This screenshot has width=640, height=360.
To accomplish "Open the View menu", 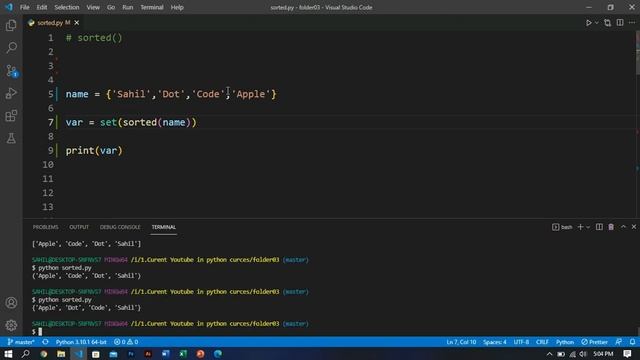I will click(93, 7).
